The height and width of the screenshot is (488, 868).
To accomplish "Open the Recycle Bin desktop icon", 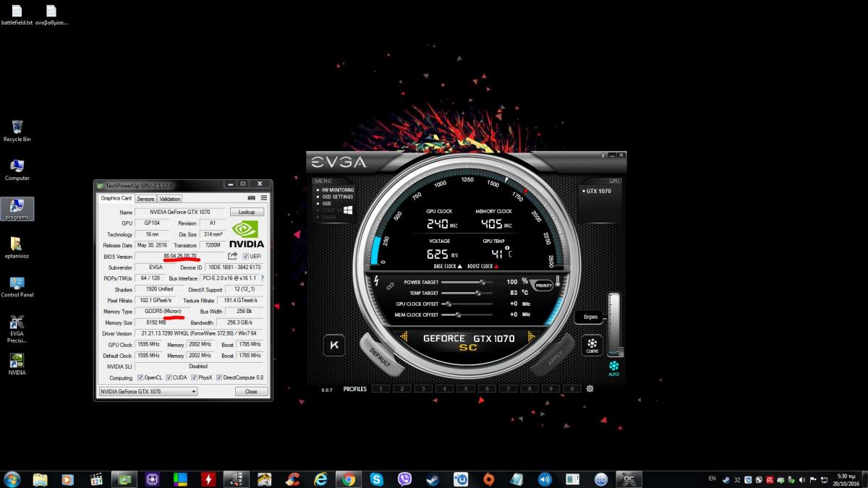I will tap(17, 131).
